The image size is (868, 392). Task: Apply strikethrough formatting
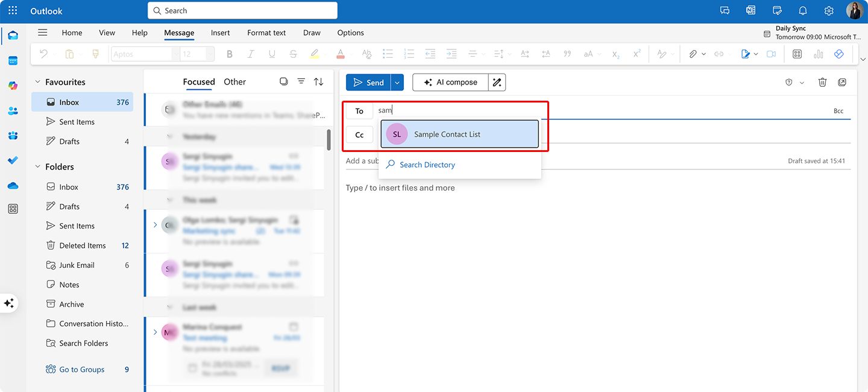pyautogui.click(x=293, y=54)
